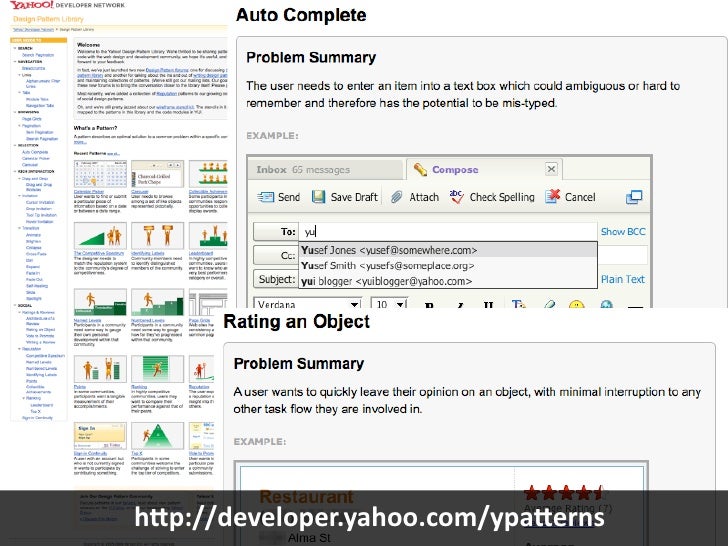Click the Show BCC link
728x546 pixels.
[x=623, y=232]
